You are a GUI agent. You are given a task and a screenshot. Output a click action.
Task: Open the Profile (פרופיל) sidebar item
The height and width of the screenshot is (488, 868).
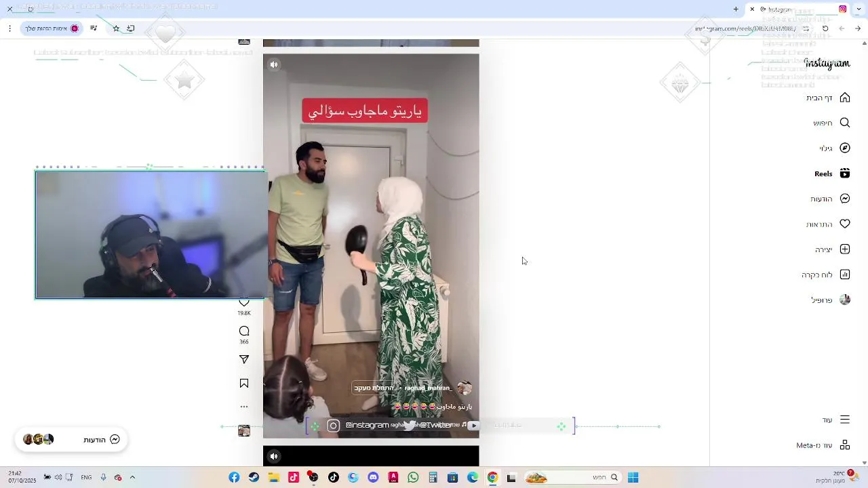(x=831, y=300)
